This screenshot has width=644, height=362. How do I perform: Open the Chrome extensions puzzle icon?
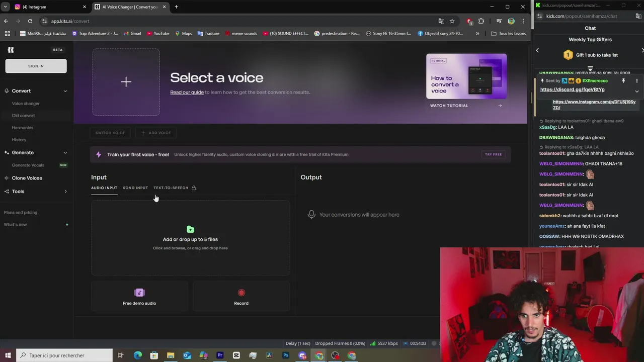(481, 21)
